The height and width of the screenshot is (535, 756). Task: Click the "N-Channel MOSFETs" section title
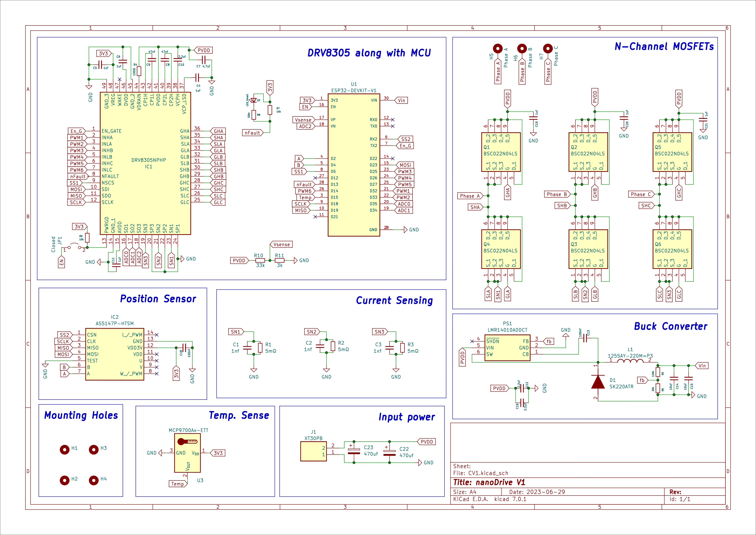(x=664, y=47)
